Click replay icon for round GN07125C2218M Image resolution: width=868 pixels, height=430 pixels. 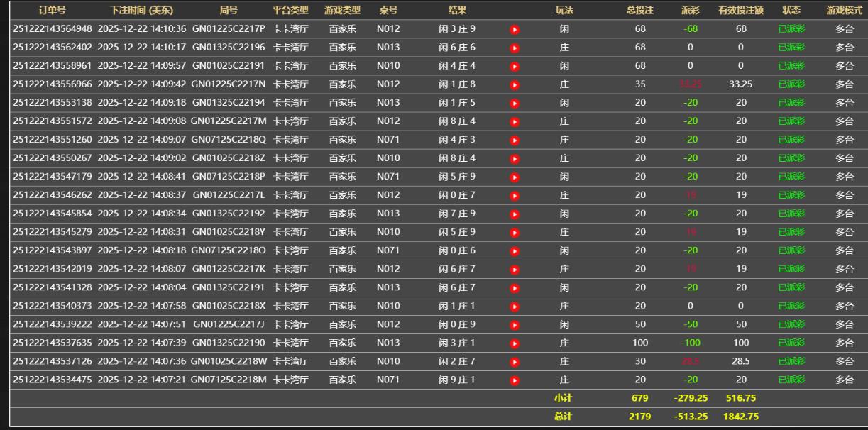tap(515, 380)
